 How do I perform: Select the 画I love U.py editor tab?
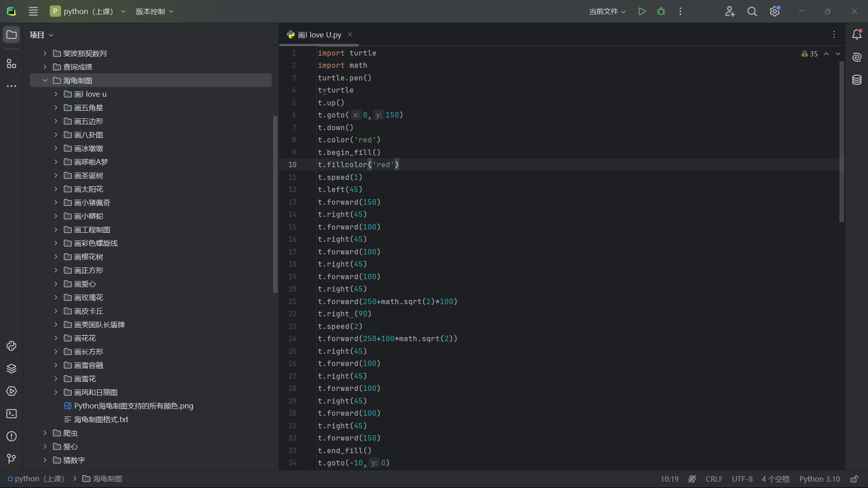click(319, 35)
